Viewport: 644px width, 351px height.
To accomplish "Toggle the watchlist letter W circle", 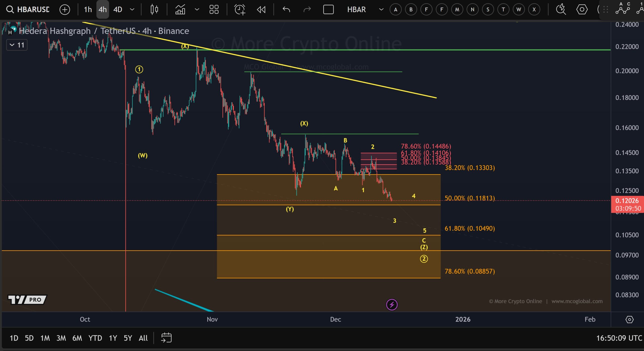I will (519, 10).
